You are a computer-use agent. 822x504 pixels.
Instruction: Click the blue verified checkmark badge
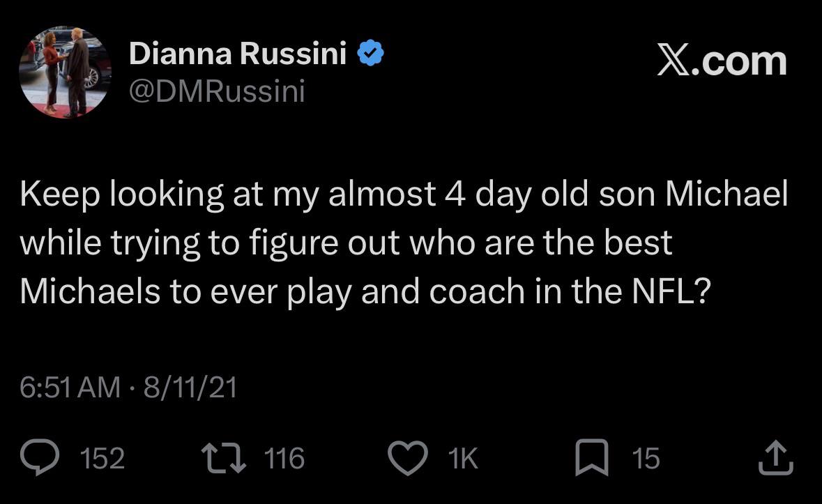pos(370,54)
